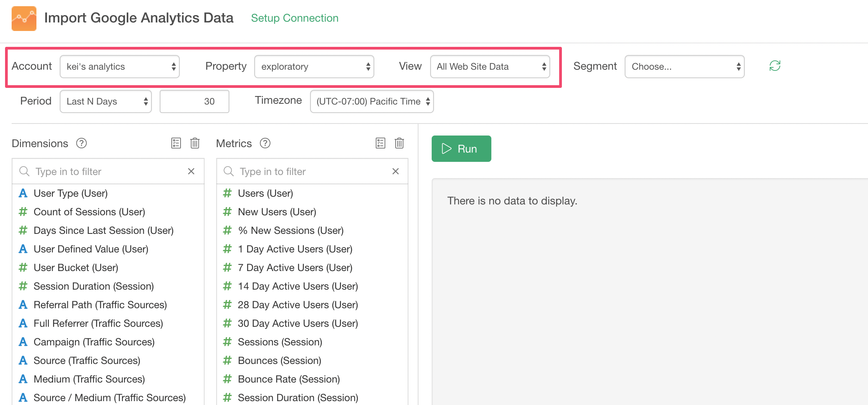Open the Segment Choose... dropdown
868x405 pixels.
tap(685, 67)
